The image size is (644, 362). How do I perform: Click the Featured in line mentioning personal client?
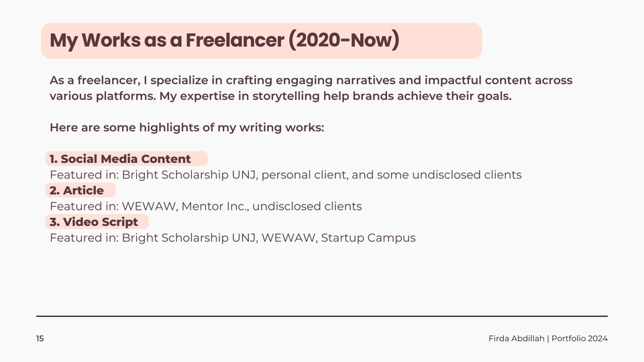(286, 175)
